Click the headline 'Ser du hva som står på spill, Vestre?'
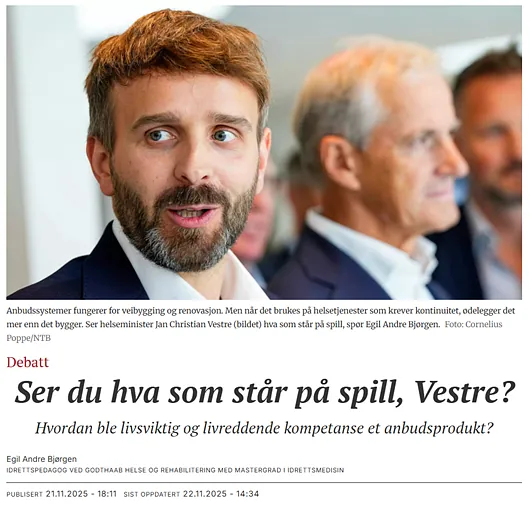 (x=265, y=392)
